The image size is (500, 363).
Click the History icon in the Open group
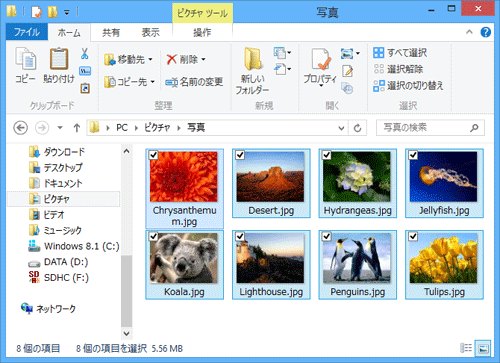click(347, 88)
